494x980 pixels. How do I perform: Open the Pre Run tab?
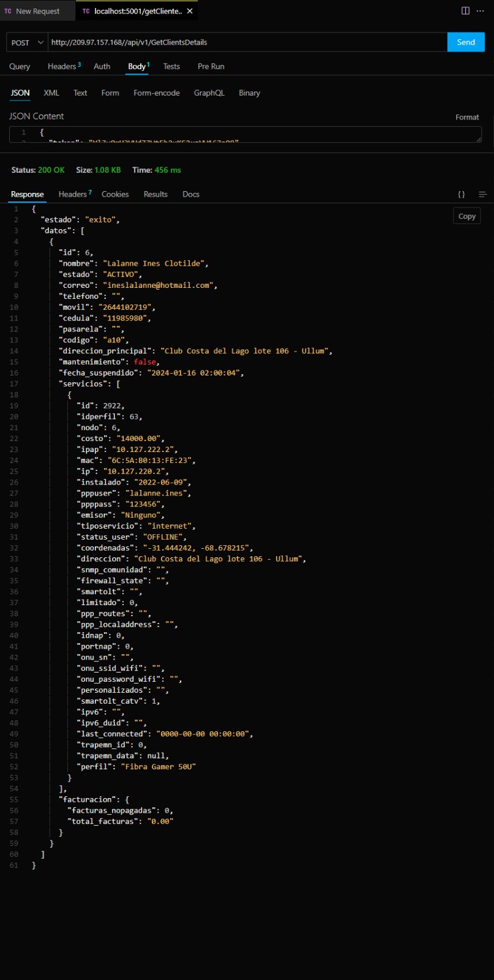[x=211, y=66]
